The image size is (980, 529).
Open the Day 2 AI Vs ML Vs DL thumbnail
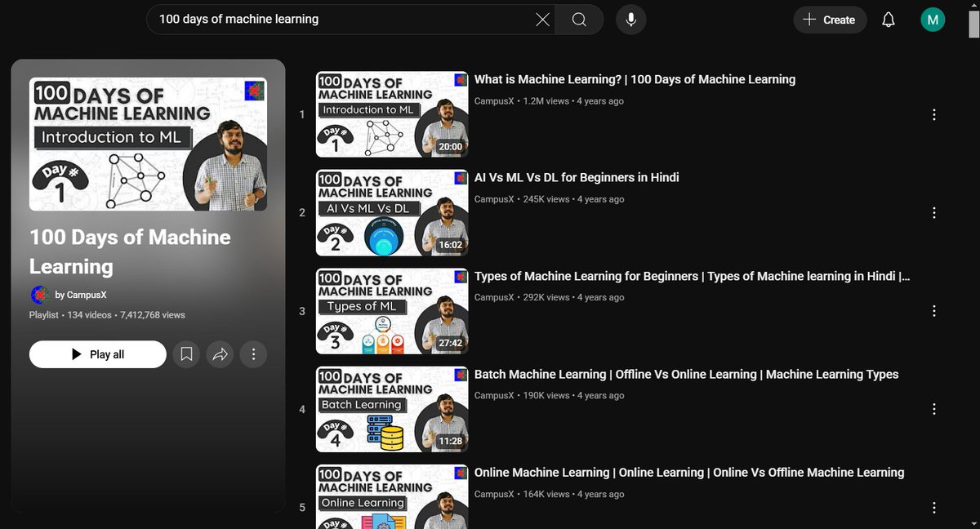(392, 212)
